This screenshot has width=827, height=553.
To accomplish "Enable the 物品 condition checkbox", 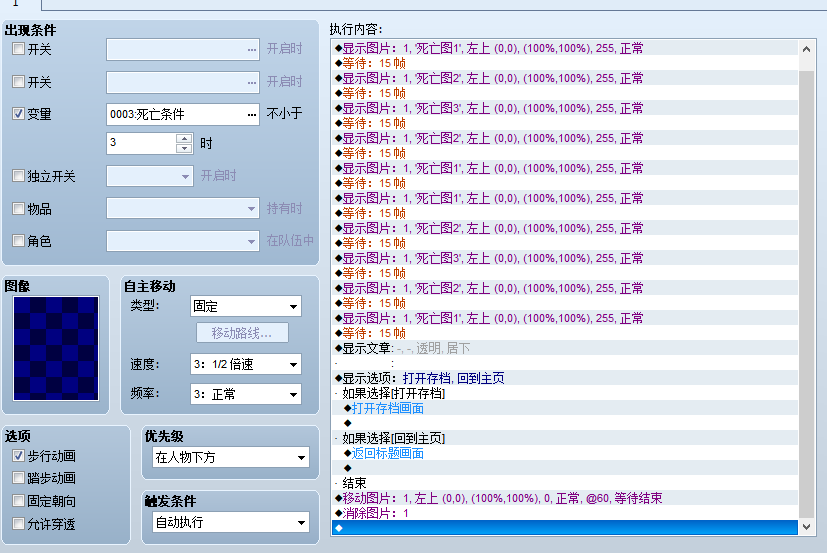I will coord(18,208).
